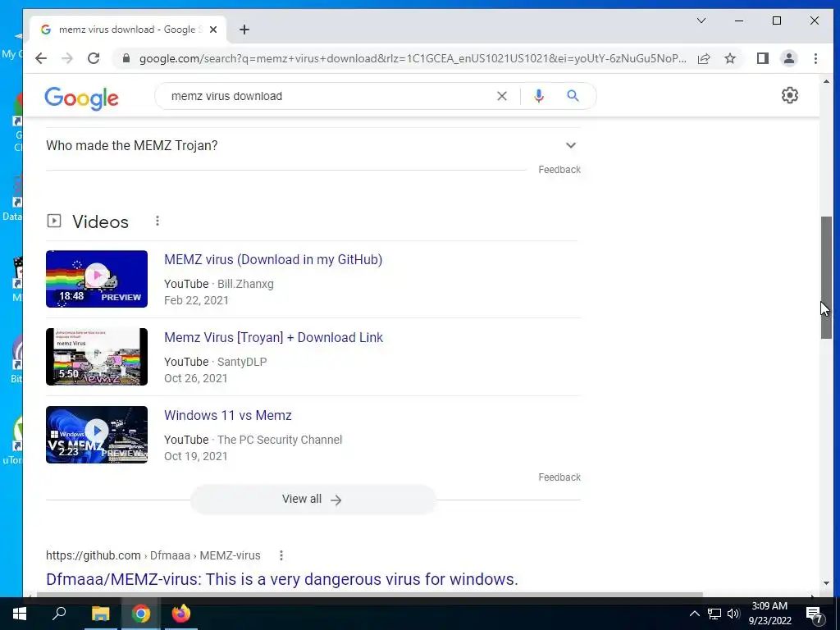Open network status tray icon
The image size is (840, 630).
click(714, 614)
